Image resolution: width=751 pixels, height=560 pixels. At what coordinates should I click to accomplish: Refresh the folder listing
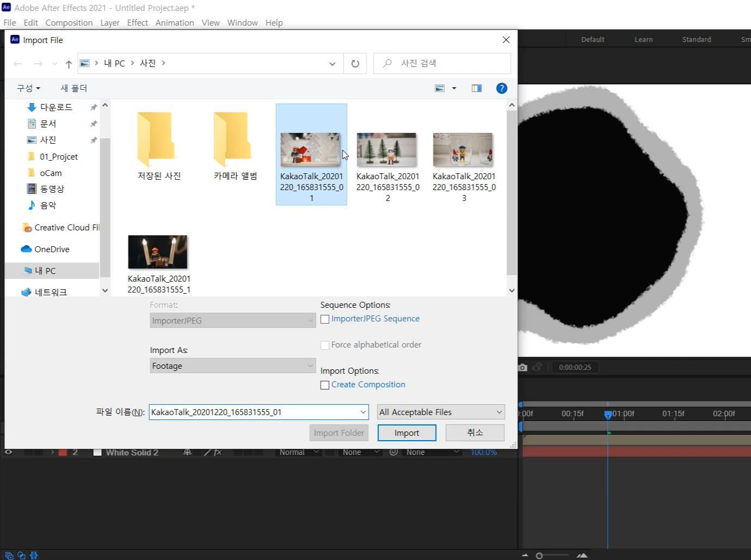click(x=355, y=63)
